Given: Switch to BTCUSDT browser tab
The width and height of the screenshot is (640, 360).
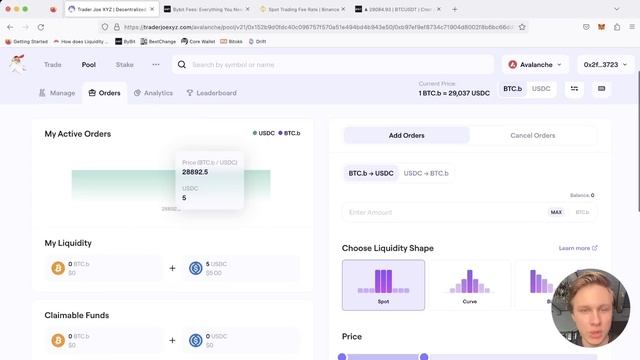Looking at the screenshot, I should 398,9.
